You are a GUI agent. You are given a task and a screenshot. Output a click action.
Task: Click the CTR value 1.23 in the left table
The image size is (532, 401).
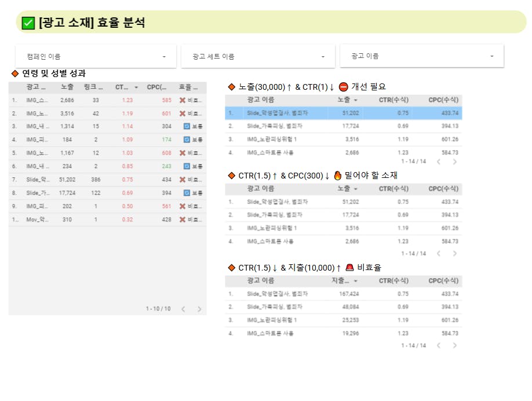tap(127, 100)
